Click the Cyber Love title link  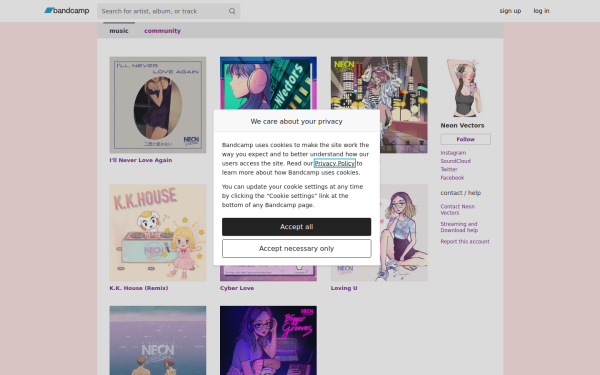click(x=237, y=288)
